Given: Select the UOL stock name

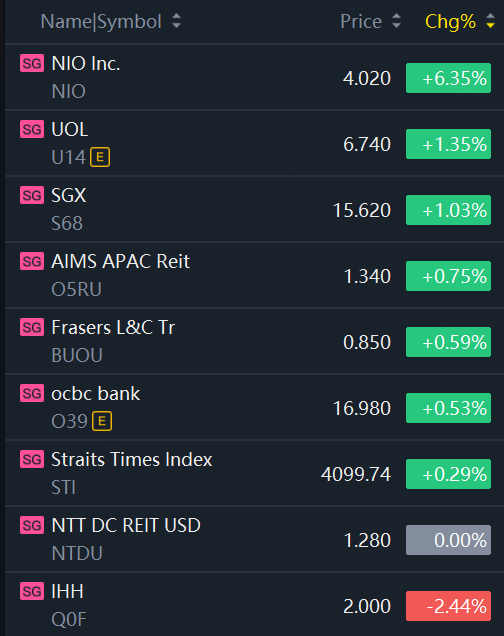Looking at the screenshot, I should click(69, 130).
